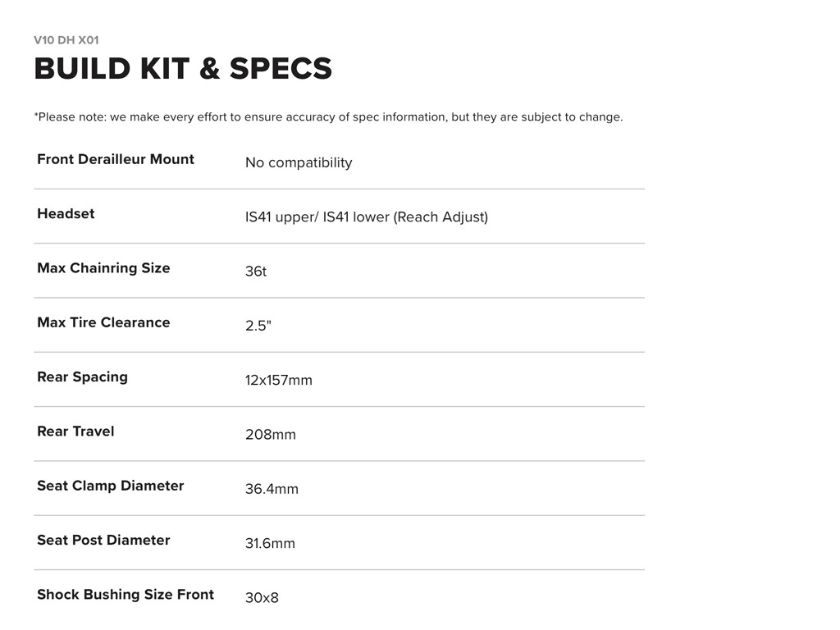
Task: Select the Headset row label
Action: 66,213
